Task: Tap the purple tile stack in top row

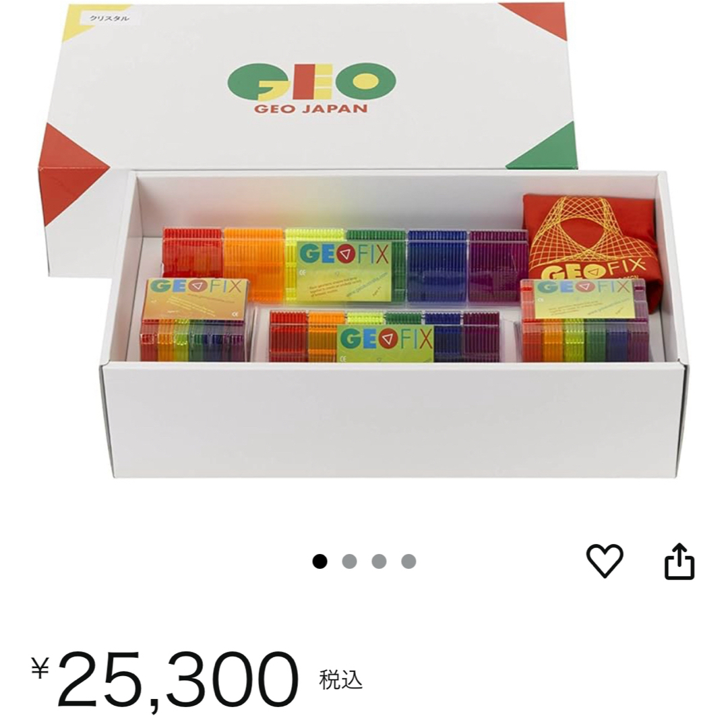Action: tap(498, 264)
